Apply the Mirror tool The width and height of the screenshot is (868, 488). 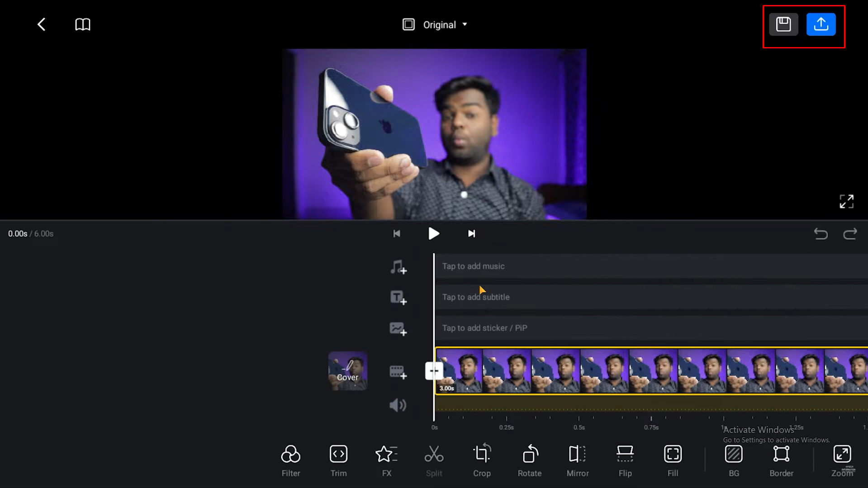tap(577, 459)
